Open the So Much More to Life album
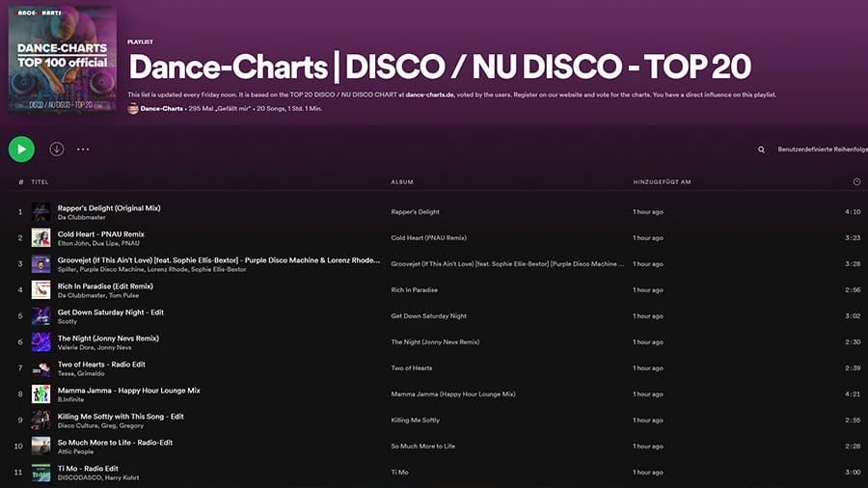Screen dimensions: 868x488 click(423, 446)
